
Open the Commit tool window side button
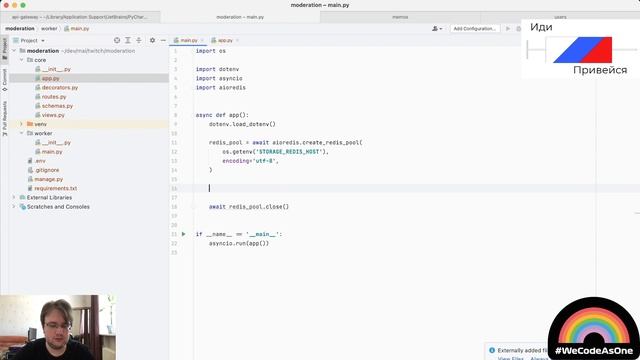pyautogui.click(x=4, y=79)
